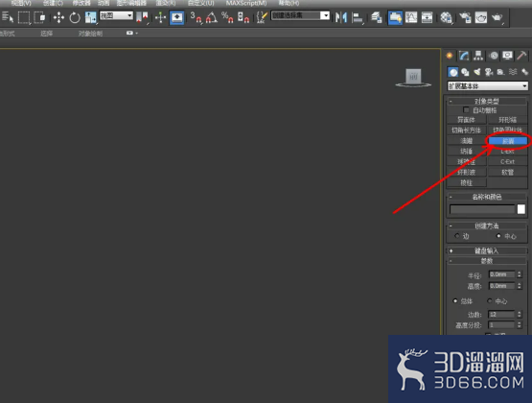Open Render Setup teapot icon
This screenshot has width=532, height=403.
coord(465,17)
